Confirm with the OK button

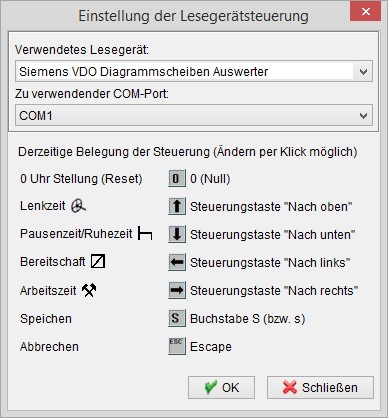pyautogui.click(x=221, y=388)
